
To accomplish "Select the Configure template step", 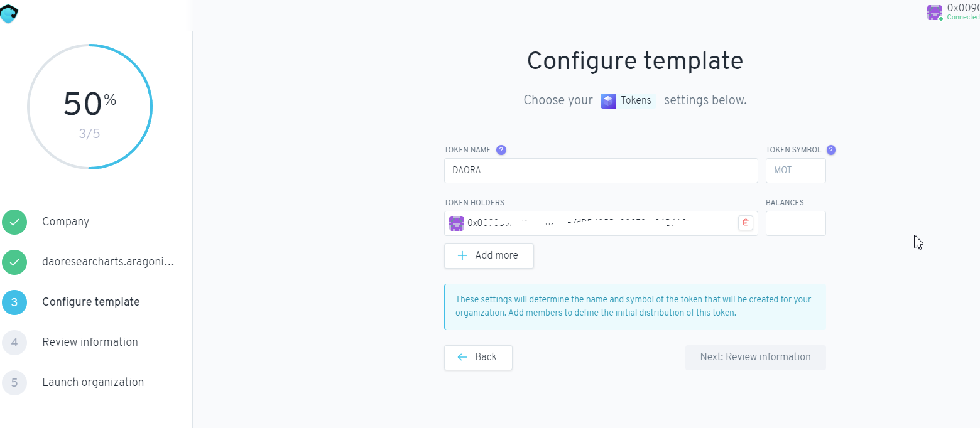I will pos(91,302).
